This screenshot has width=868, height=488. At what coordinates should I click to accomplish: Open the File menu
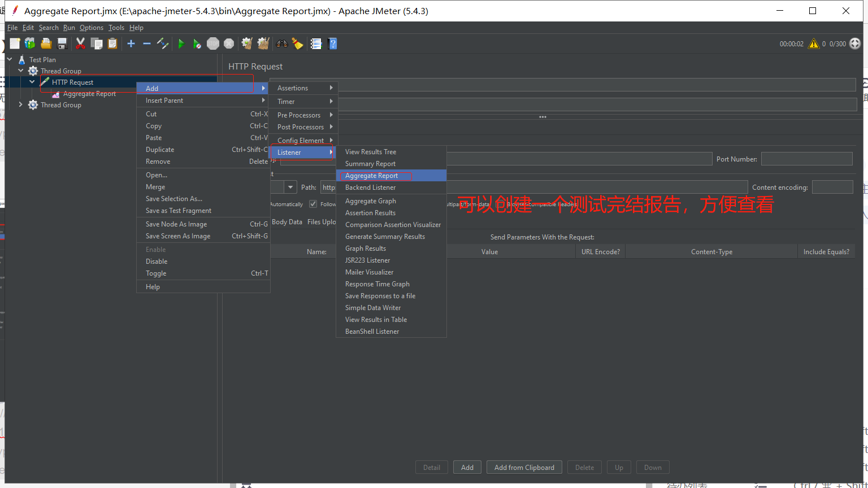[12, 28]
